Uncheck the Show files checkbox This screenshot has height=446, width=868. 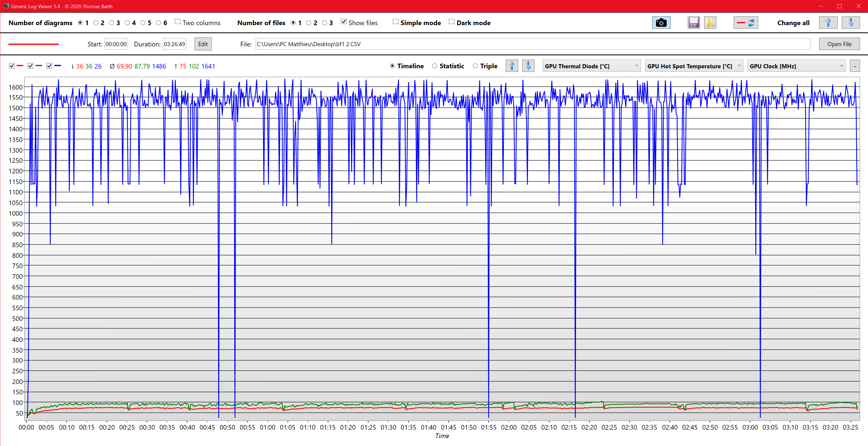[343, 22]
